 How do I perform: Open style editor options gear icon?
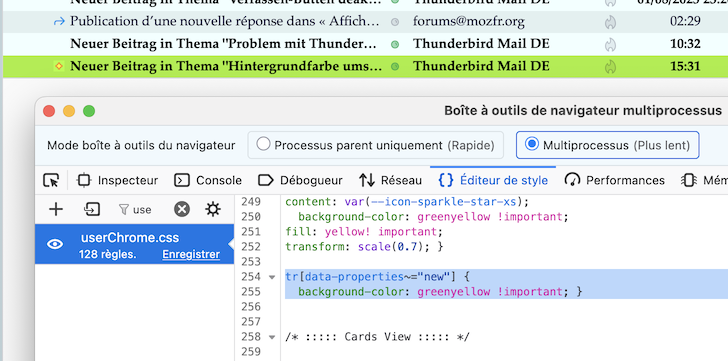[x=213, y=209]
